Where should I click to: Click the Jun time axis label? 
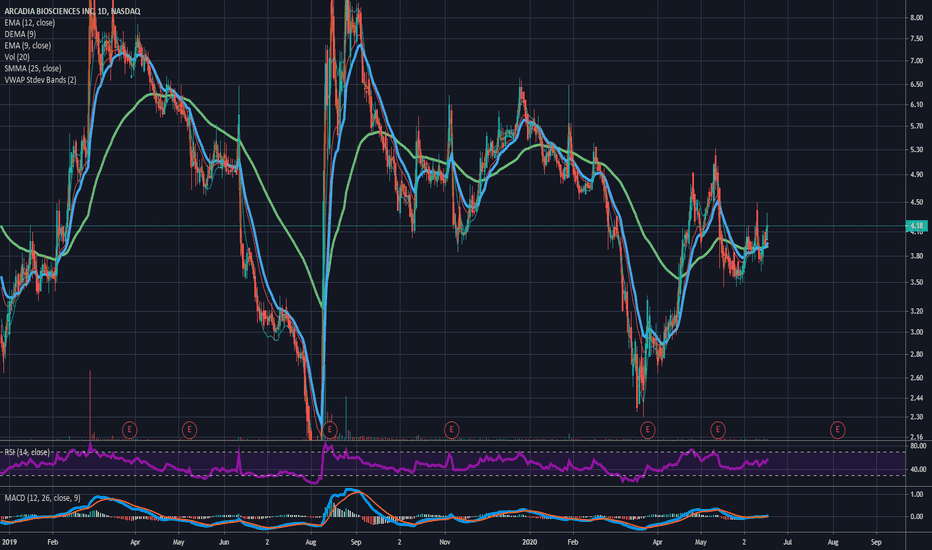(224, 542)
